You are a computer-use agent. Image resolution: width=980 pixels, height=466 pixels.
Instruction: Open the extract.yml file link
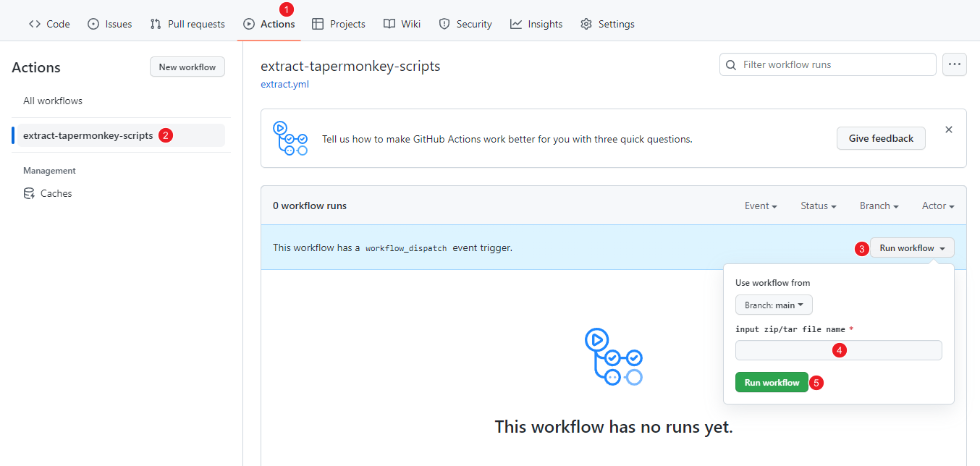coord(285,84)
